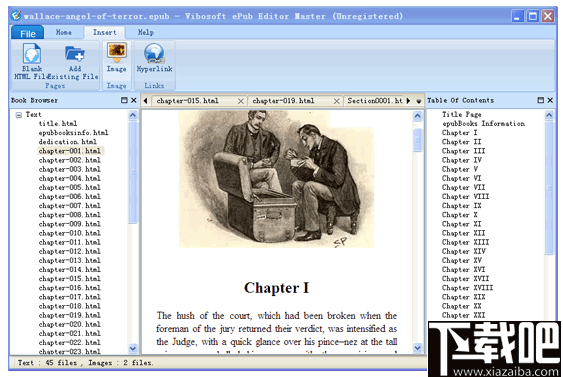Close the chapter-019.html tab
This screenshot has height=377, width=563.
click(x=336, y=101)
